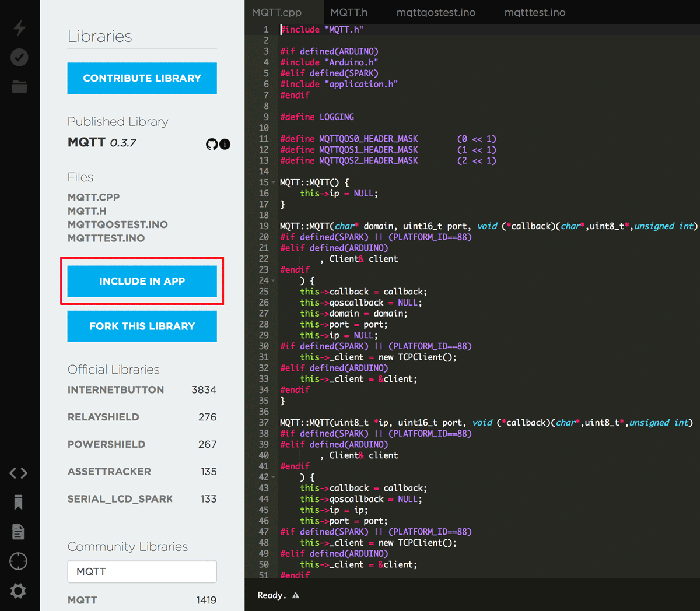Open the Libraries bookmark icon
Screen dimensions: 700x611
19,503
